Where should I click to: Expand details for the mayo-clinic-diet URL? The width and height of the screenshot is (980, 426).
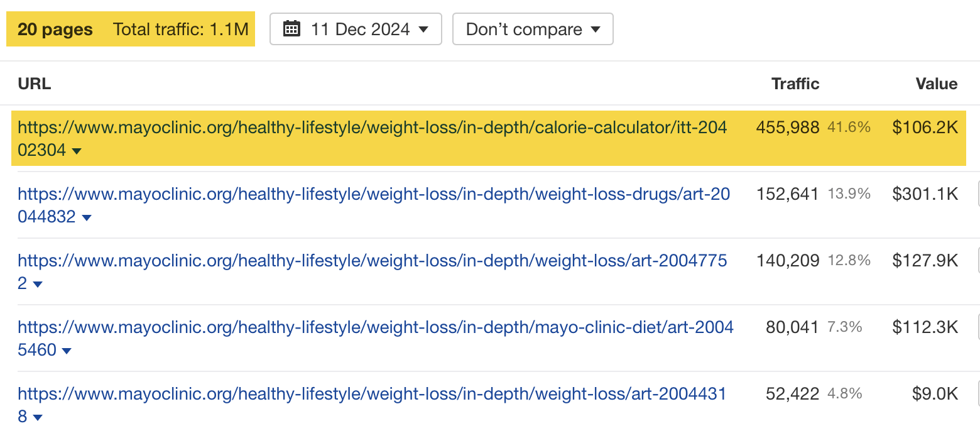point(67,352)
